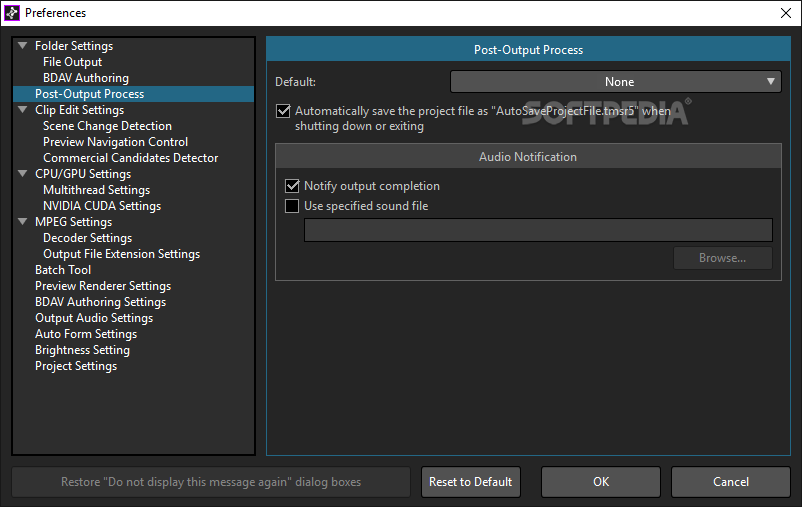Open BDAV Authoring Settings

point(100,302)
